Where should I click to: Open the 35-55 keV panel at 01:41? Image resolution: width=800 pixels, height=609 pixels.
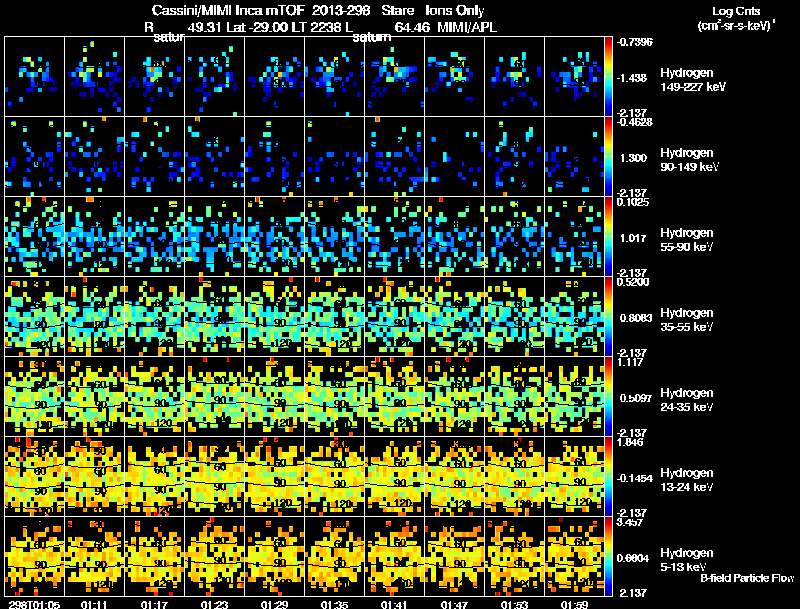(x=394, y=316)
